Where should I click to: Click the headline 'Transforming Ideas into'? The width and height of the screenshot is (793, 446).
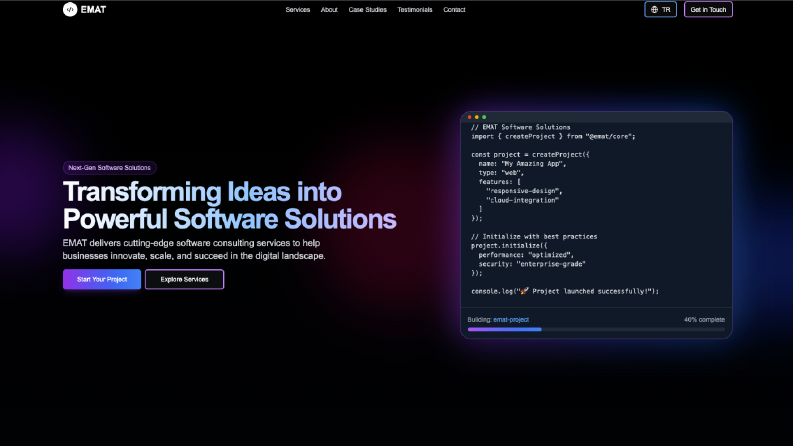[202, 192]
